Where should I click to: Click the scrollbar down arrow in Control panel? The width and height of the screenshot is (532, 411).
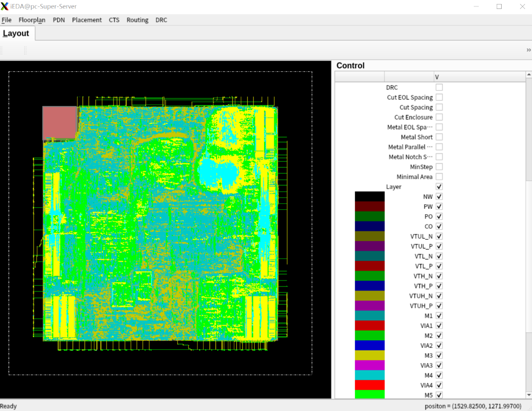529,395
